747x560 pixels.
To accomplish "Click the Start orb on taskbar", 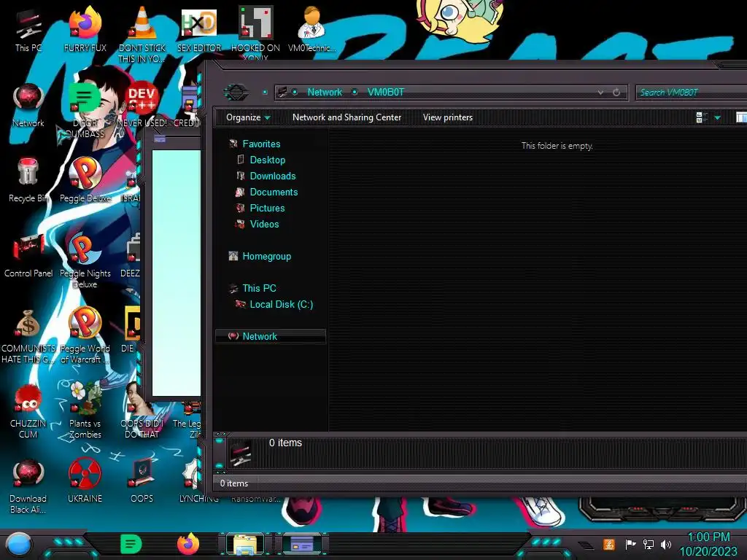I will coord(20,544).
